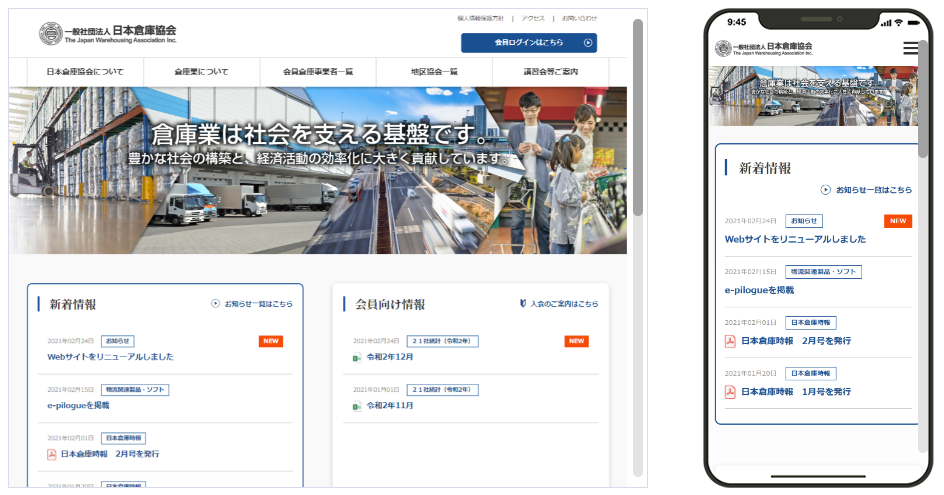Click PDF icon beside mobile 1月号を発行
The height and width of the screenshot is (495, 944).
pos(730,392)
